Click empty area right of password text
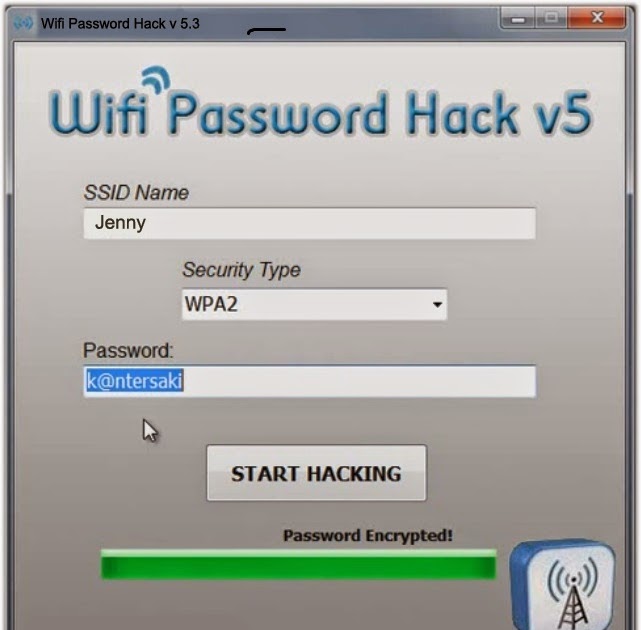Viewport: 641px width, 630px height. [360, 381]
